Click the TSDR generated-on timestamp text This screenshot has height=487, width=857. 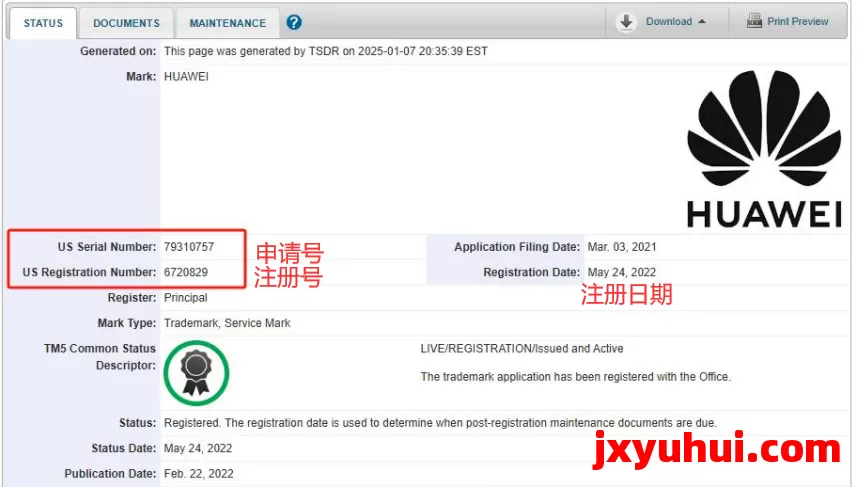point(326,51)
